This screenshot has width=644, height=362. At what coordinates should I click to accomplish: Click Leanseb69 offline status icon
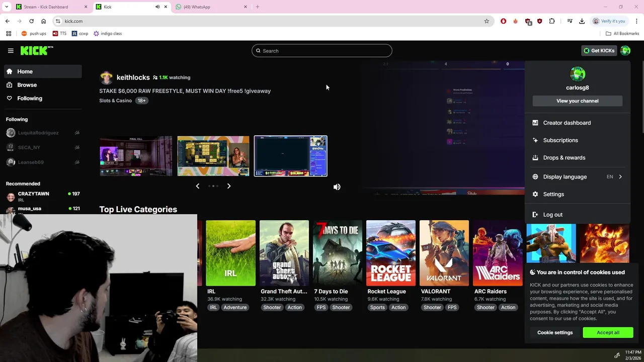pyautogui.click(x=77, y=162)
